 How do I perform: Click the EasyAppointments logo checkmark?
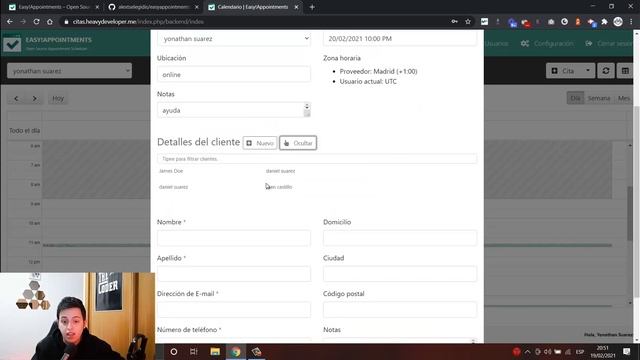tap(12, 44)
